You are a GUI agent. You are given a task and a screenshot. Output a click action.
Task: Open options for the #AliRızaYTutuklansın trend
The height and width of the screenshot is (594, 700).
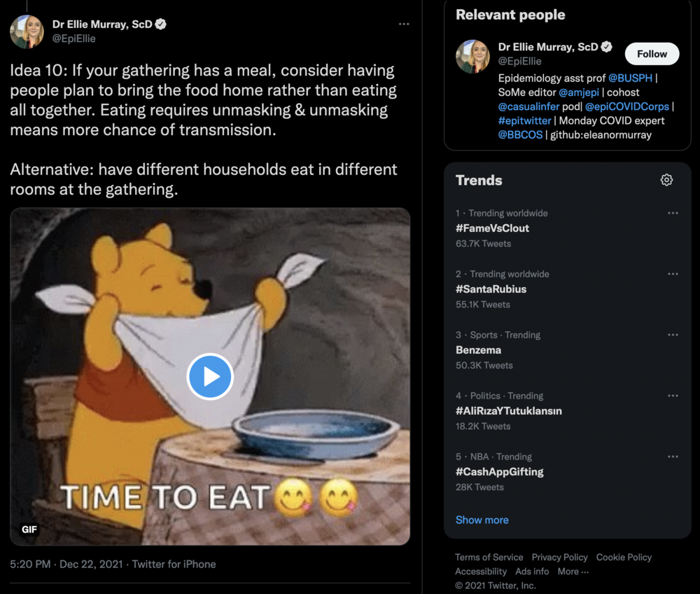pyautogui.click(x=673, y=396)
